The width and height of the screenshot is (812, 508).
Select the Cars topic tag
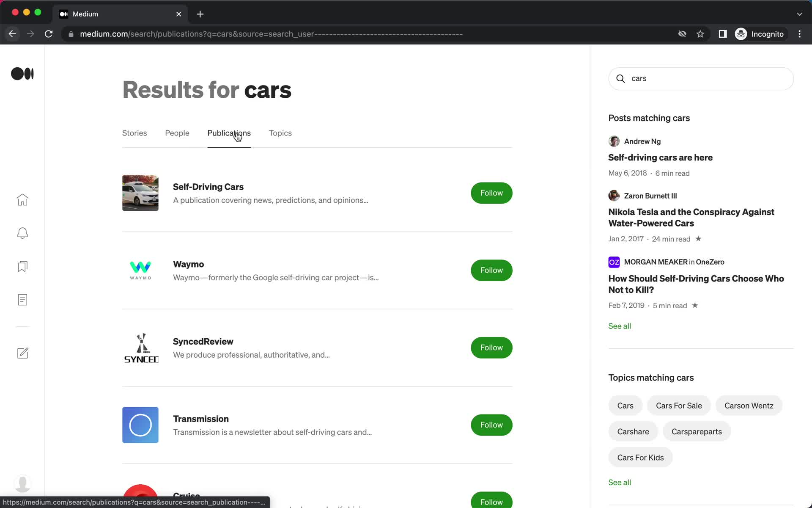point(625,405)
